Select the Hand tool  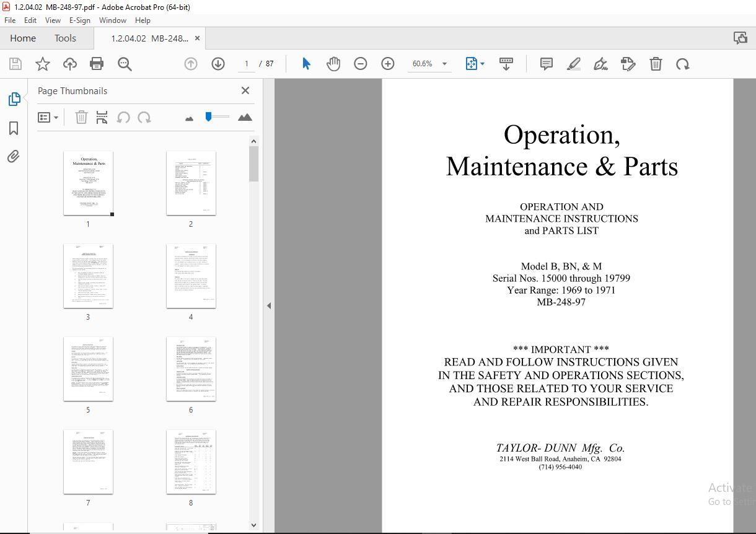click(333, 63)
